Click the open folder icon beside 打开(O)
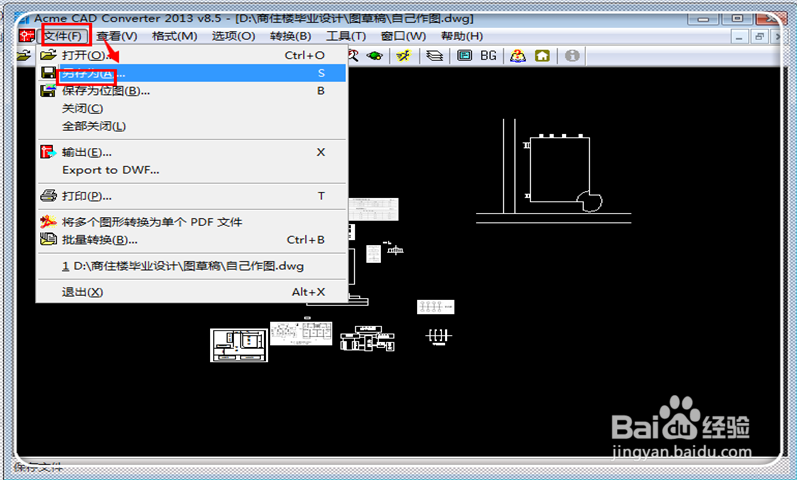This screenshot has width=797, height=480. point(48,54)
